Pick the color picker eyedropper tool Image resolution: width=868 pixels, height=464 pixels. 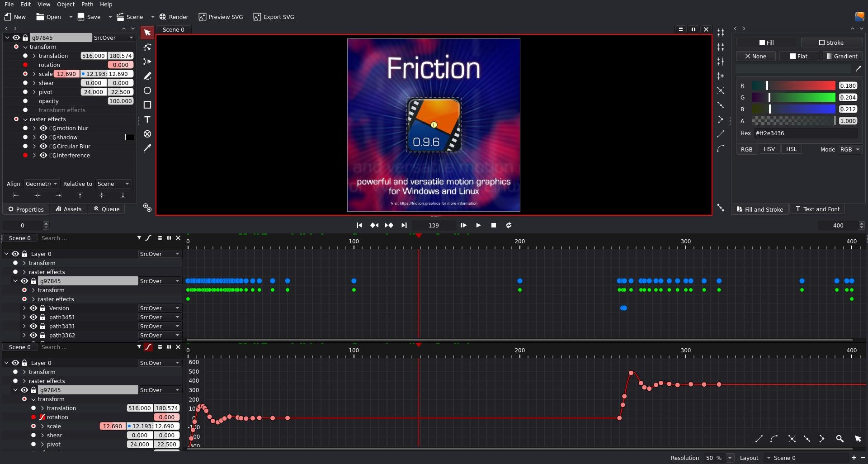pos(147,148)
